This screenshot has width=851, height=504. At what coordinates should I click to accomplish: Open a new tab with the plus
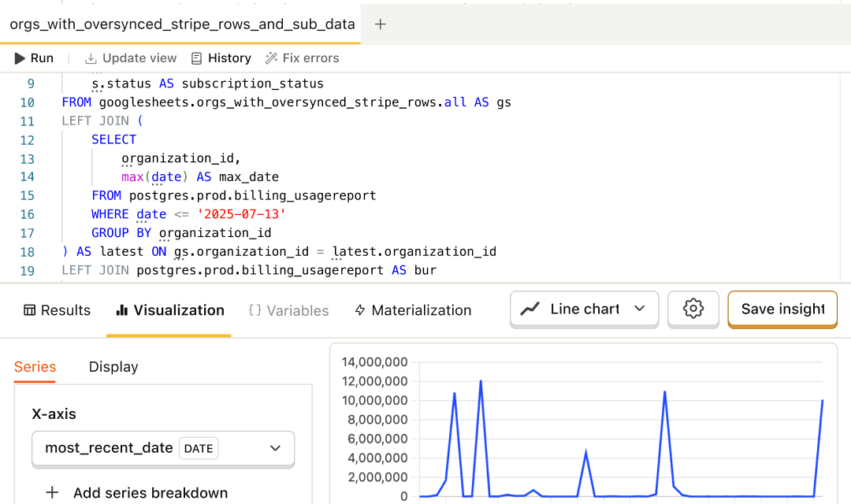380,24
